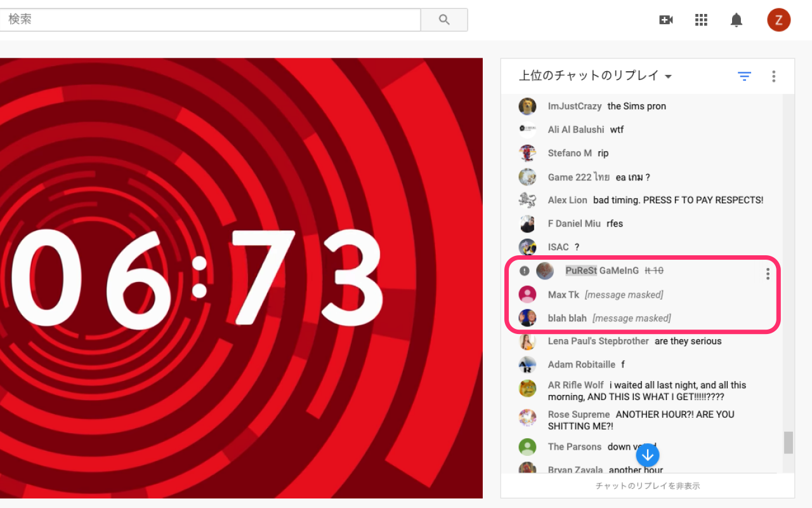Expand the 上位のチャットのリプレイ dropdown
The image size is (812, 508).
coord(596,76)
